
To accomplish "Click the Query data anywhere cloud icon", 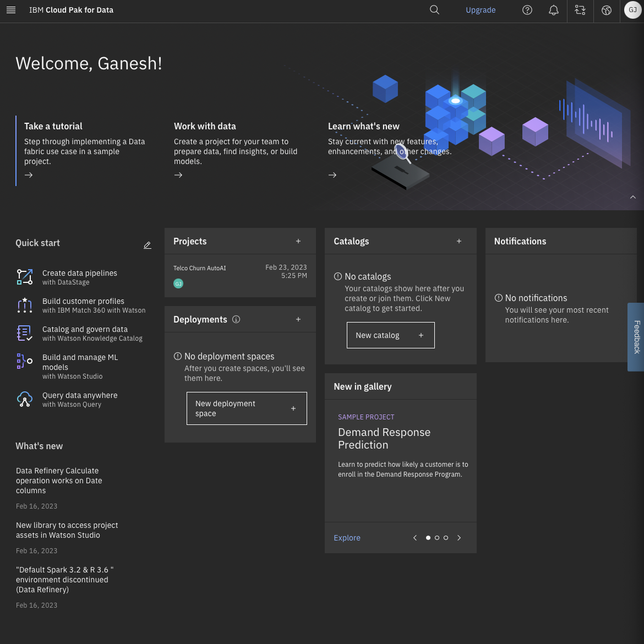I will pyautogui.click(x=25, y=399).
